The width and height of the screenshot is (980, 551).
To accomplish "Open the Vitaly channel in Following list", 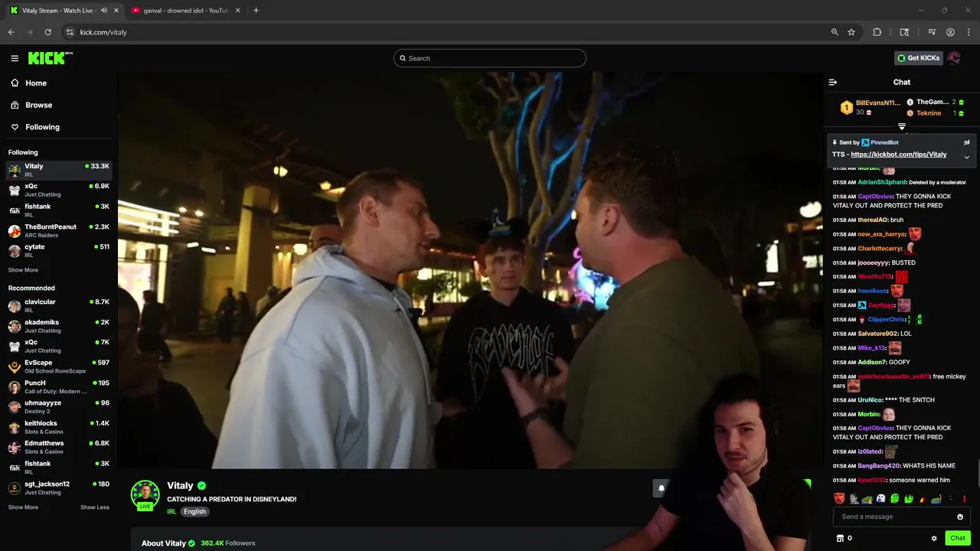I will point(59,170).
